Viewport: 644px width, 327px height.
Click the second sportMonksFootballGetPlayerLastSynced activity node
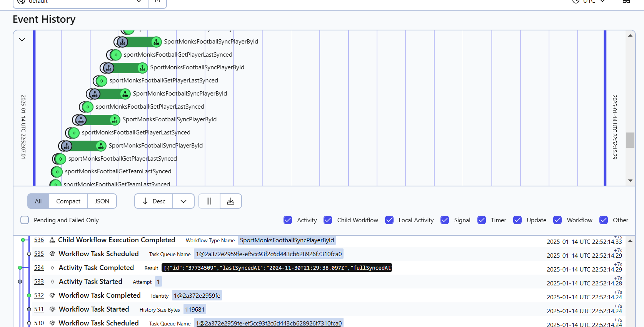[x=102, y=81]
